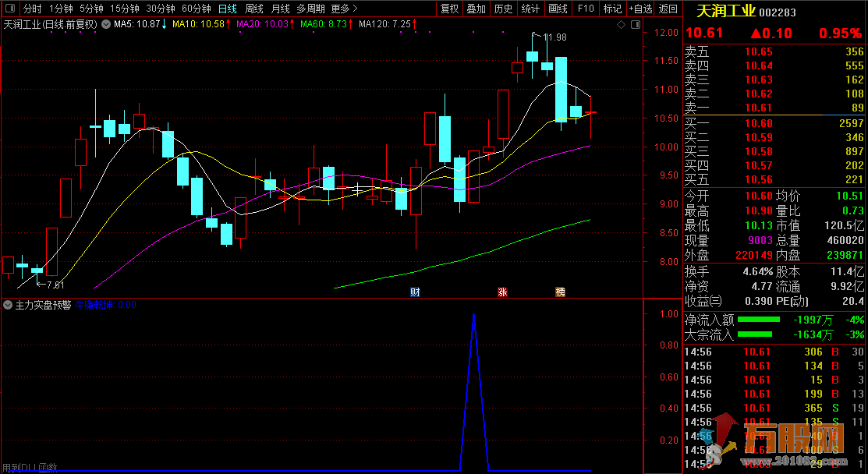Click the 牛赚乾坤: 0.00 indicator value

click(x=106, y=305)
